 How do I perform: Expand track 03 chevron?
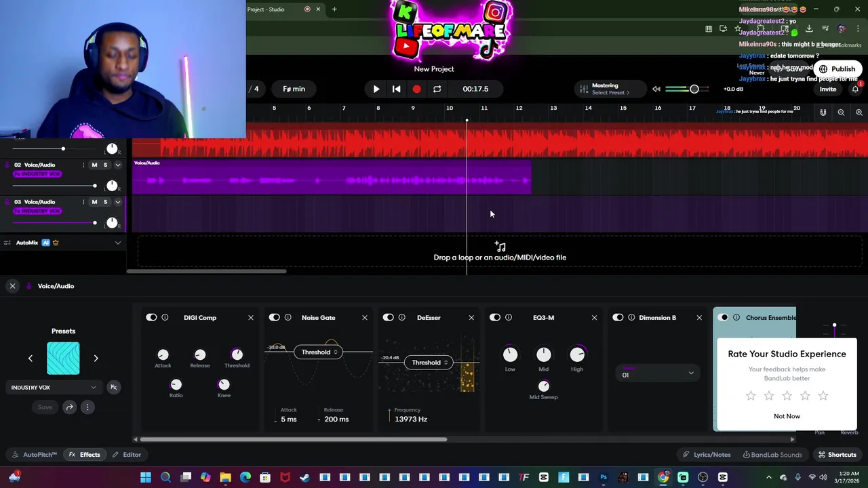coord(117,202)
